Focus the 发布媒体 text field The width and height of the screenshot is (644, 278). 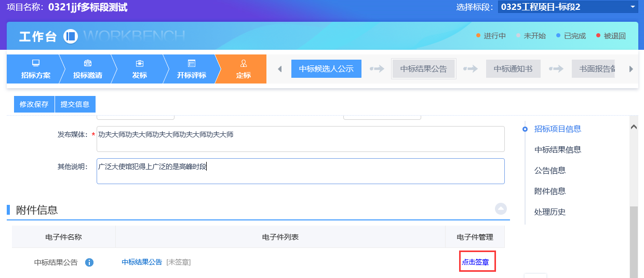pos(300,139)
